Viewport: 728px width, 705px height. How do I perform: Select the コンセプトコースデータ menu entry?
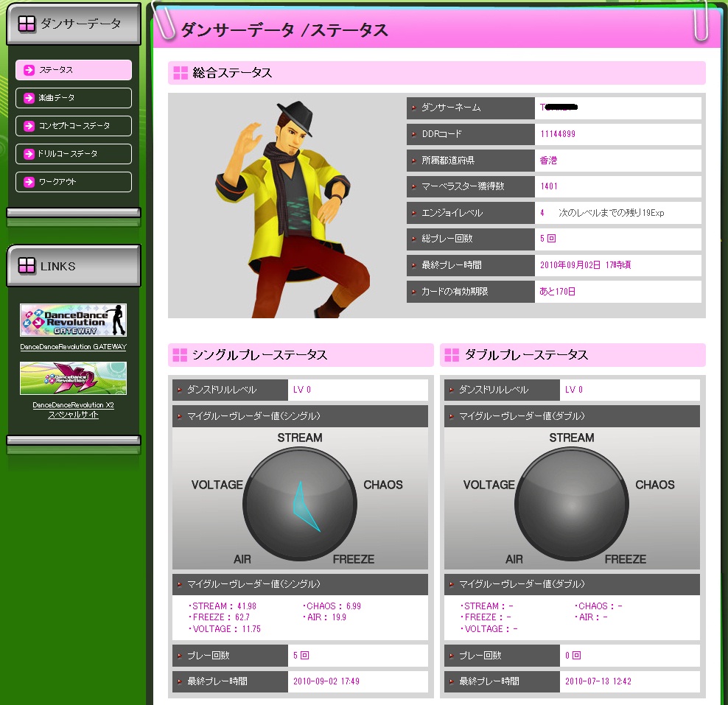[74, 126]
